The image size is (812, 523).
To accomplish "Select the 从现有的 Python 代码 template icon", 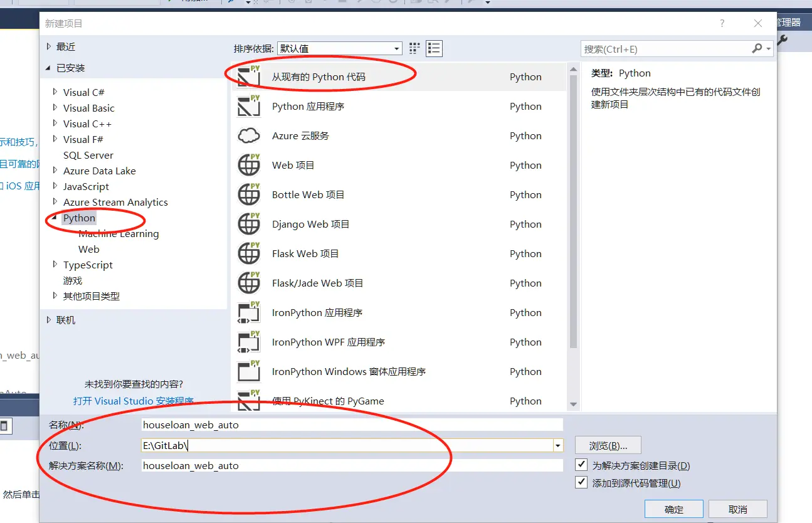I will point(248,77).
